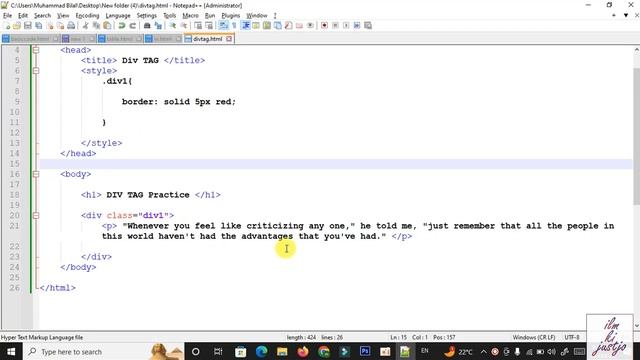The width and height of the screenshot is (640, 360).
Task: Open the Settings menu
Action: tap(147, 16)
